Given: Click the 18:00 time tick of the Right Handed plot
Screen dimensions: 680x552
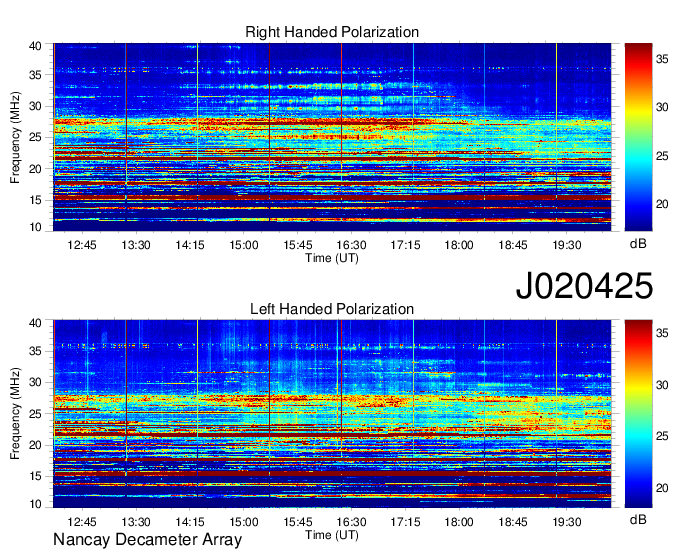Looking at the screenshot, I should pyautogui.click(x=459, y=245).
